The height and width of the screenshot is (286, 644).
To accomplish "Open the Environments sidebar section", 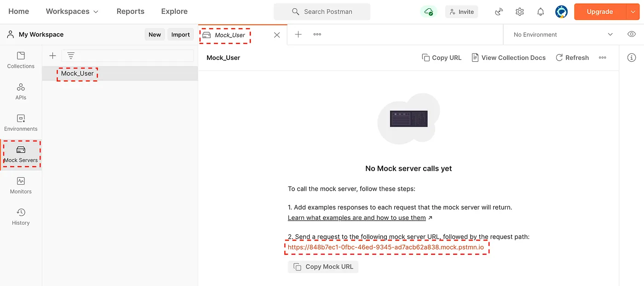I will point(21,123).
